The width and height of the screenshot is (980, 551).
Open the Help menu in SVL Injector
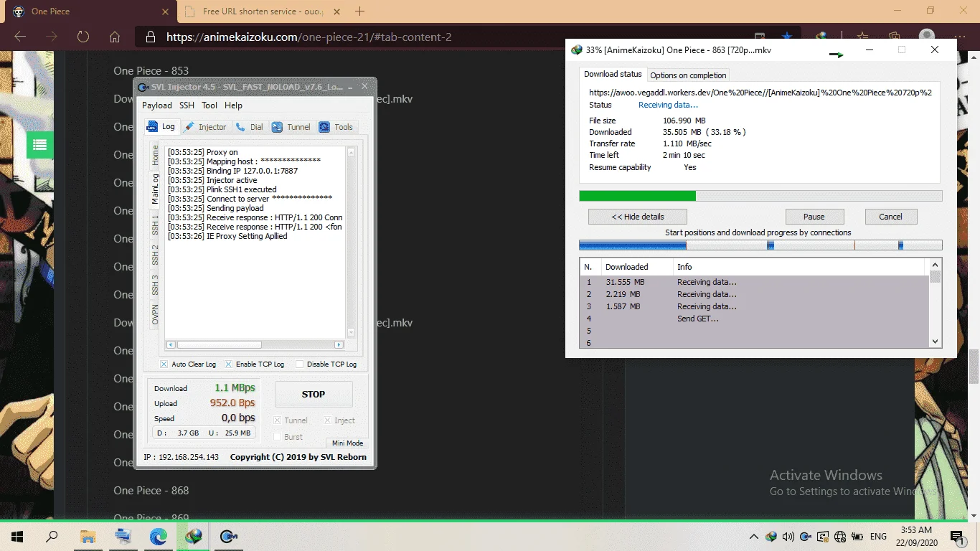(233, 105)
